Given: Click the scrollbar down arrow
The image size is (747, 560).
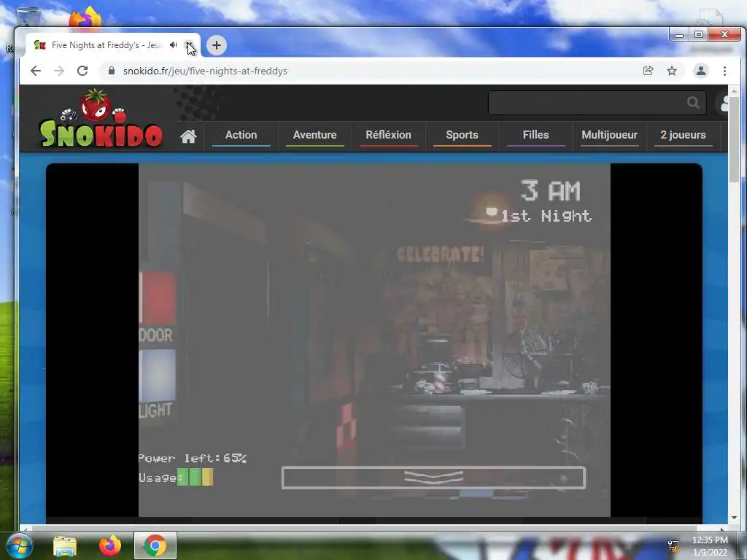Looking at the screenshot, I should 734,518.
